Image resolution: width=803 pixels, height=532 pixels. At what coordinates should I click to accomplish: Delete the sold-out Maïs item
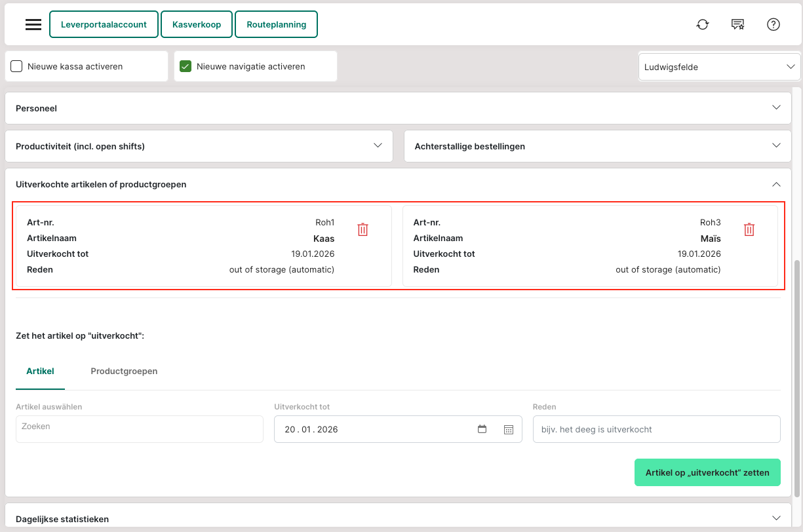click(749, 229)
